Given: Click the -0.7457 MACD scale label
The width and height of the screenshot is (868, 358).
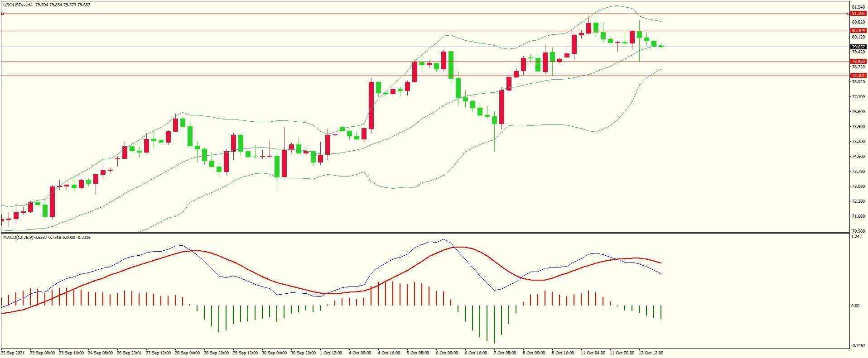Looking at the screenshot, I should 858,347.
